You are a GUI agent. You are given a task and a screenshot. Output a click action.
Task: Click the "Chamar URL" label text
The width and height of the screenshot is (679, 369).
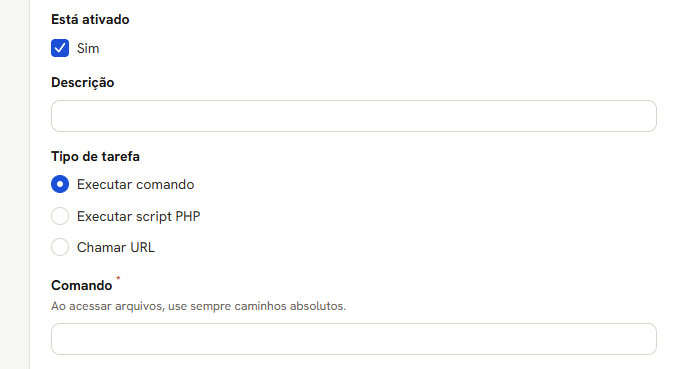[x=116, y=247]
